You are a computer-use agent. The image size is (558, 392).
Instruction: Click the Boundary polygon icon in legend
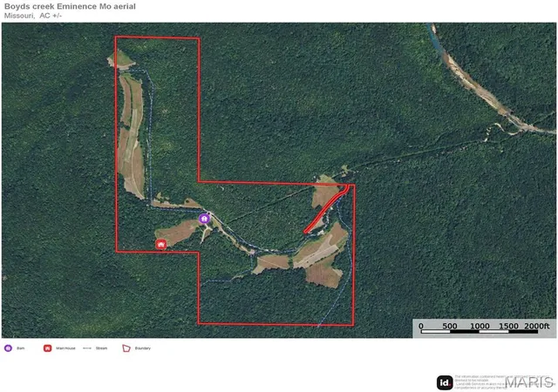point(126,348)
